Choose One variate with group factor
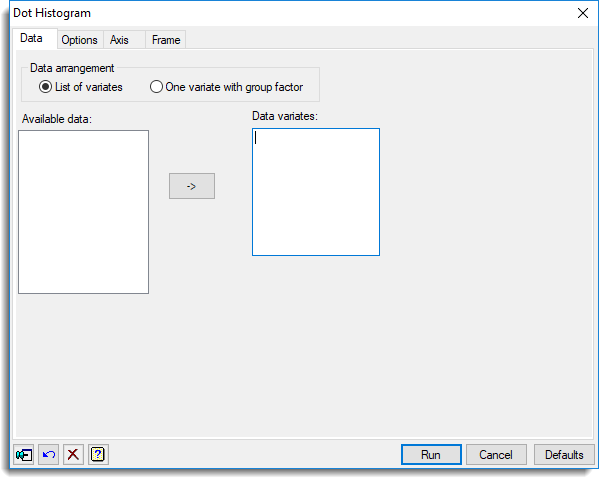This screenshot has height=478, width=599. click(x=226, y=87)
